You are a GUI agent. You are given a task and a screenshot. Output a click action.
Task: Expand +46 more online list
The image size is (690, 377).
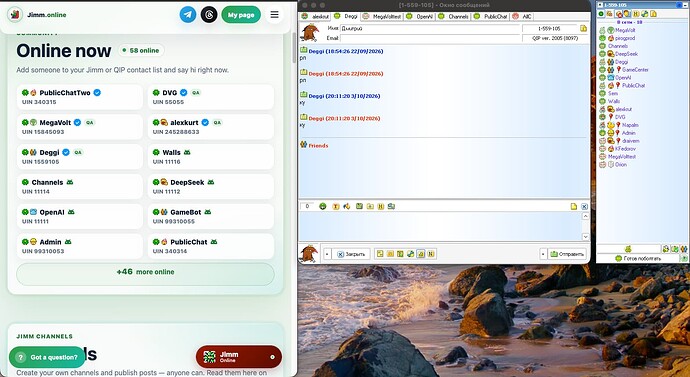(x=145, y=274)
